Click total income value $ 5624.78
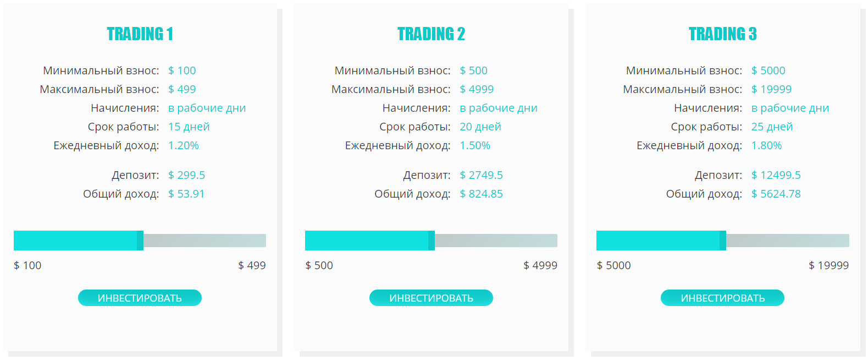Viewport: 868px width, 360px height. point(776,194)
